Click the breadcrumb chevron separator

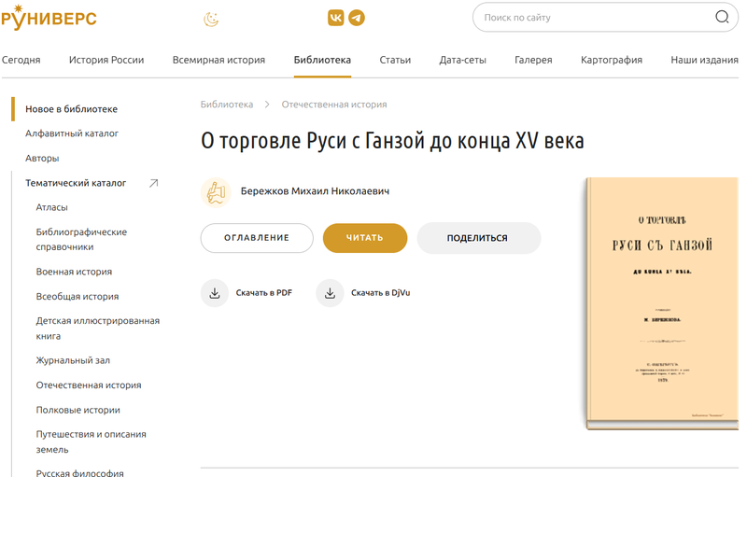click(x=267, y=105)
